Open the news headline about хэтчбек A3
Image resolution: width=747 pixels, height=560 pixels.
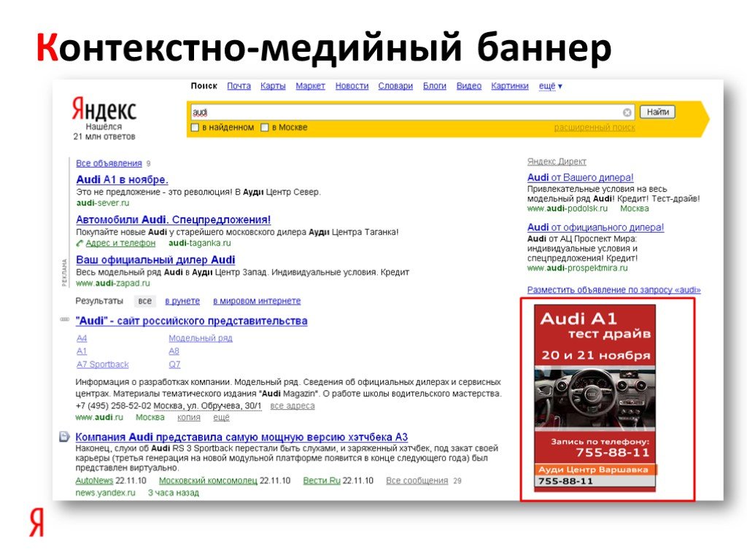pyautogui.click(x=241, y=437)
